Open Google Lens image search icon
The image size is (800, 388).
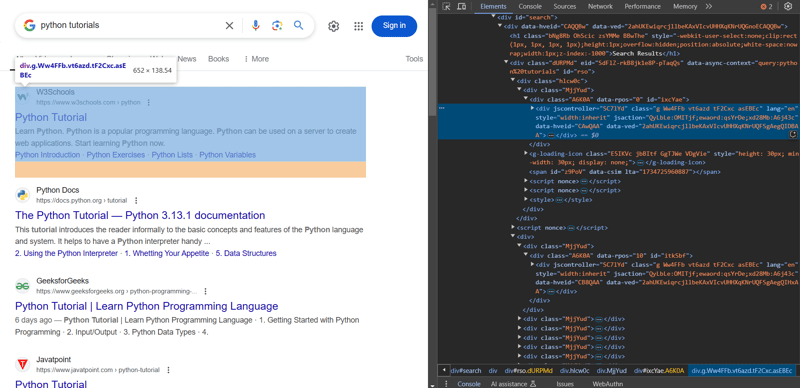(277, 26)
